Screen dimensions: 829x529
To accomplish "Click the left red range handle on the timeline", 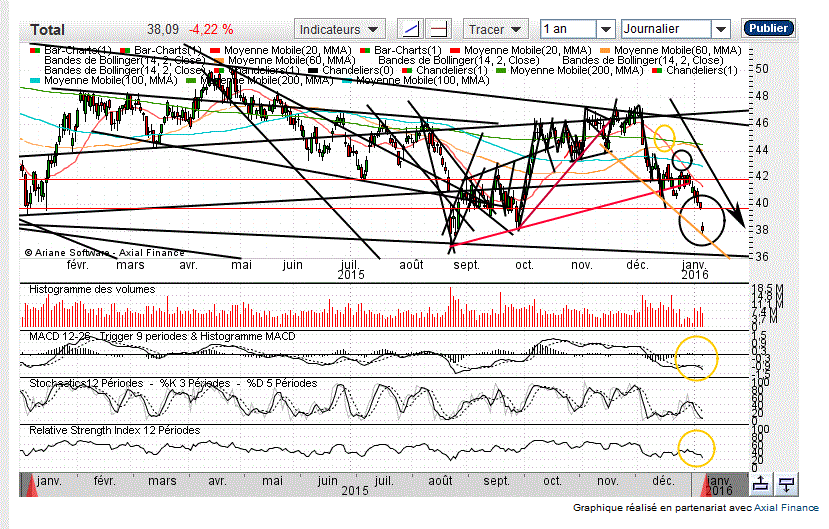I will [32, 485].
